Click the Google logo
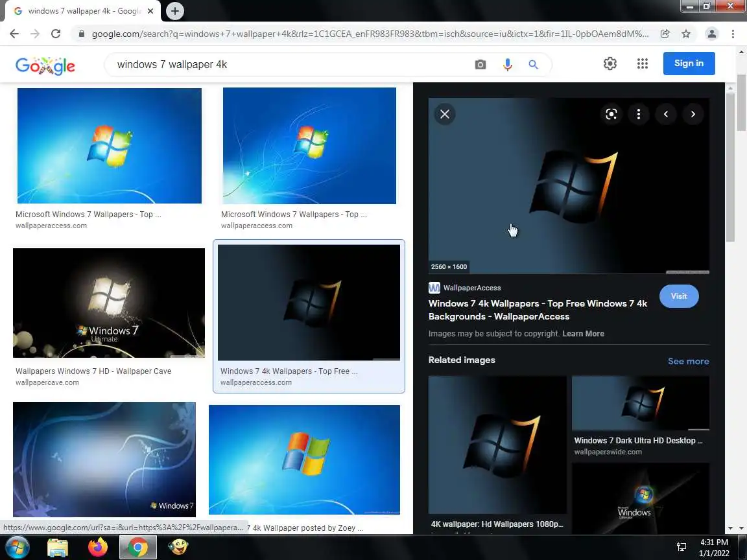The image size is (747, 560). 45,65
